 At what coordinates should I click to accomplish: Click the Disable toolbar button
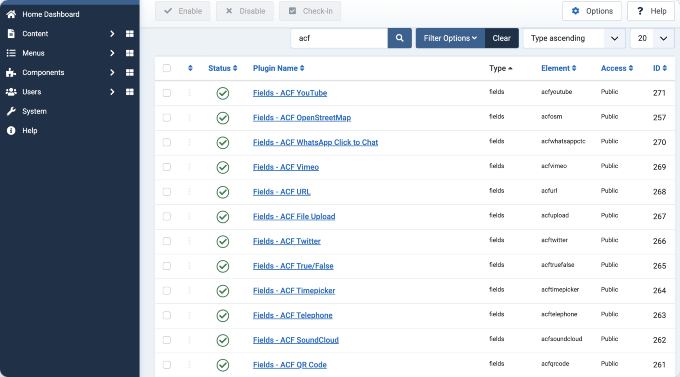coord(245,11)
